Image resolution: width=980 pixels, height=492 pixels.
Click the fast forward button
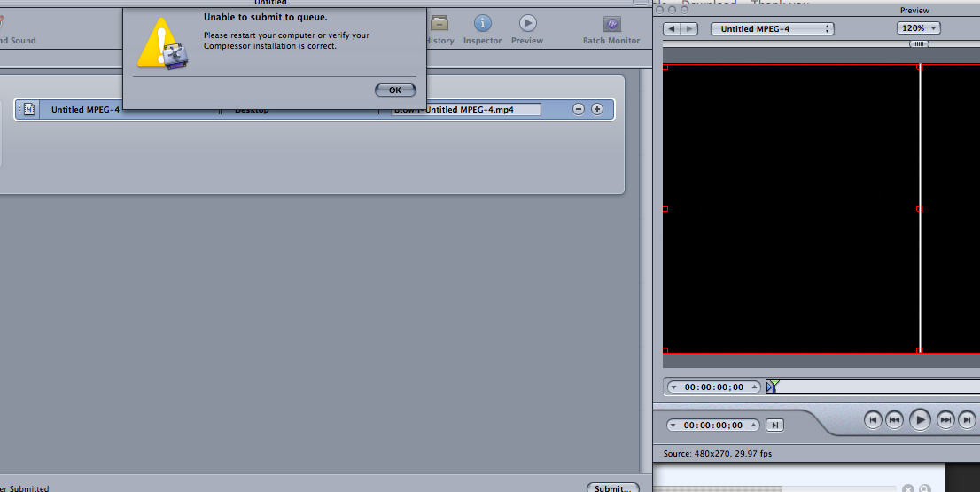tap(945, 420)
